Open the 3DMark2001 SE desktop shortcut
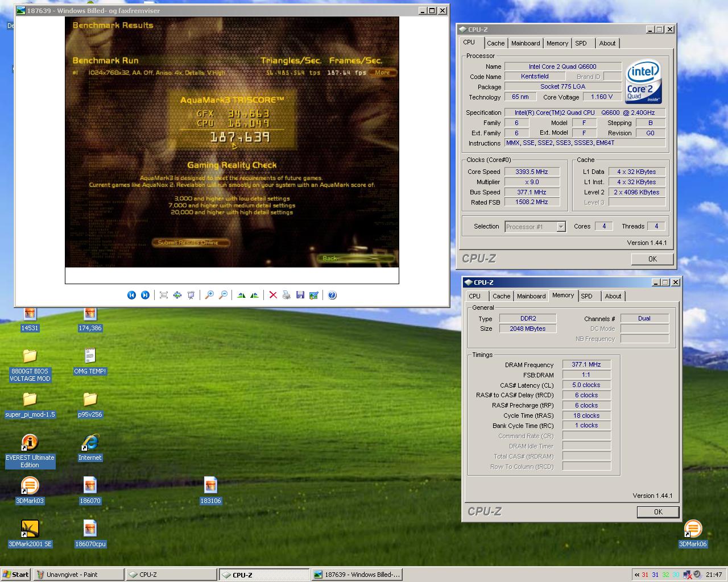Image resolution: width=728 pixels, height=582 pixels. pos(30,534)
